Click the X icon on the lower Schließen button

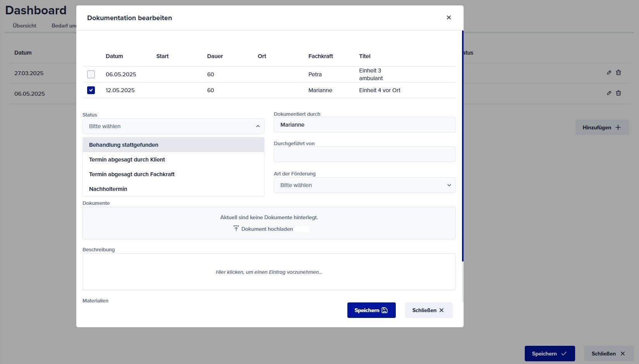click(x=622, y=354)
